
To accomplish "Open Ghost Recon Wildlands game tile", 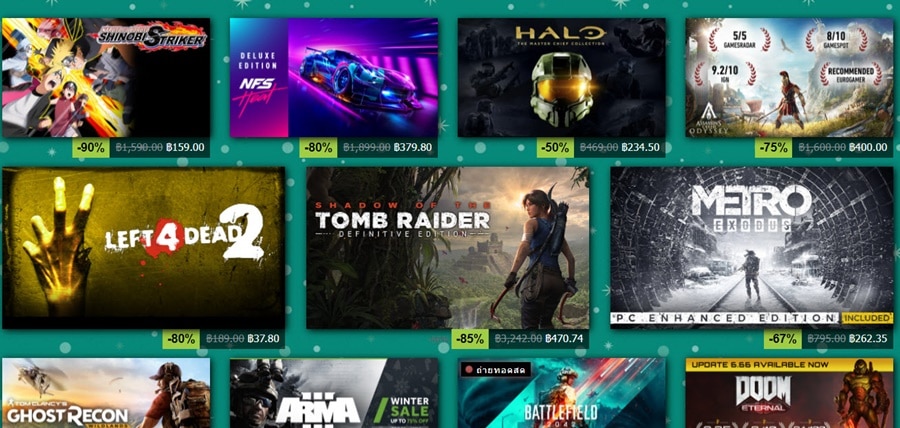I will click(106, 393).
